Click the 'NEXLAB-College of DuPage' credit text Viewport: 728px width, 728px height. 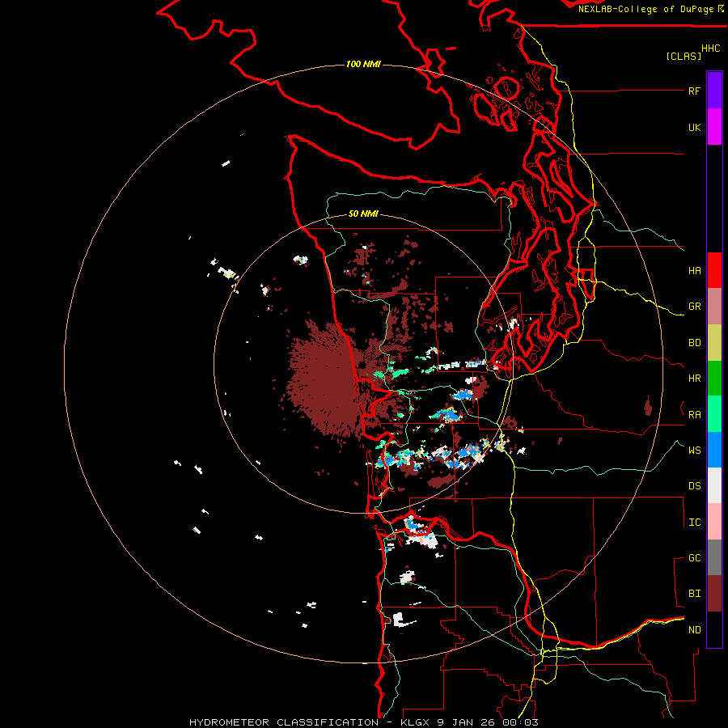tap(645, 9)
